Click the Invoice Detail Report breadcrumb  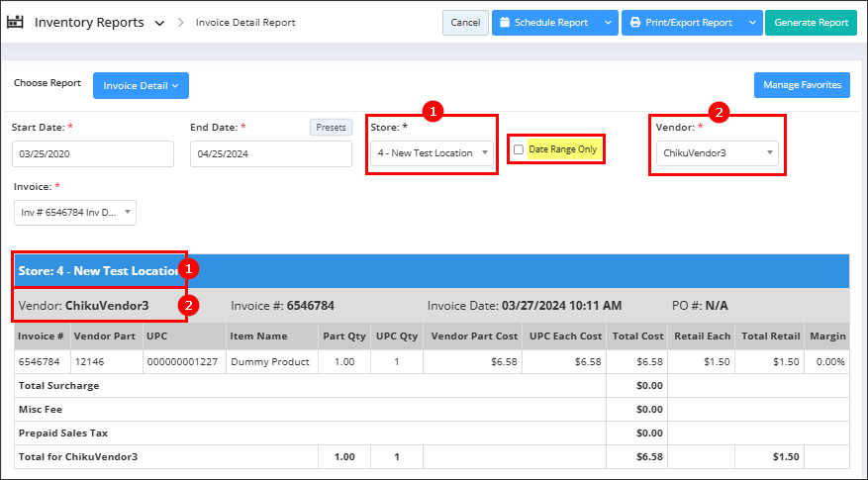245,23
